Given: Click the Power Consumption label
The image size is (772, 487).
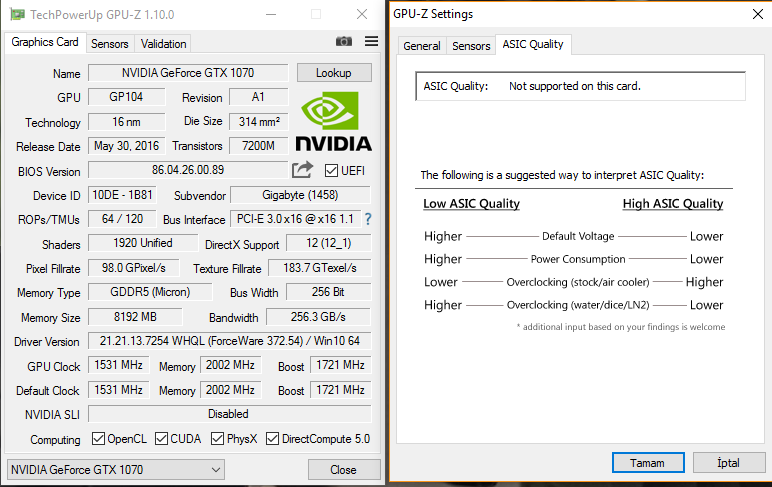Looking at the screenshot, I should point(578,259).
